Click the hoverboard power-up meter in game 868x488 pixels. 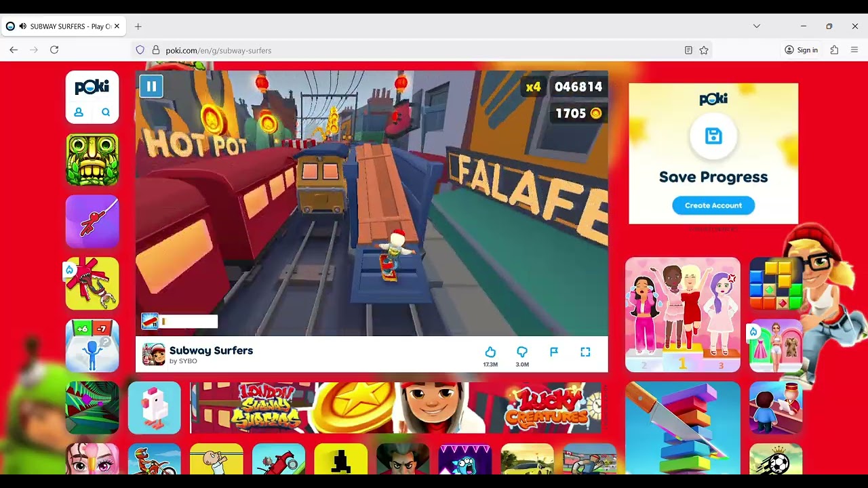[x=180, y=321]
